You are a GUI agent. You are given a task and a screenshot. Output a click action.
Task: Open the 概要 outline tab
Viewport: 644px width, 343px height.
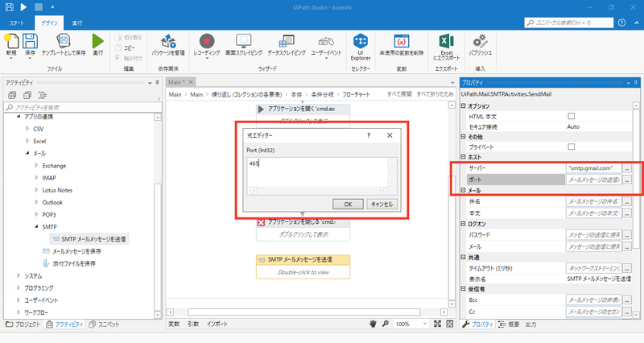(510, 324)
